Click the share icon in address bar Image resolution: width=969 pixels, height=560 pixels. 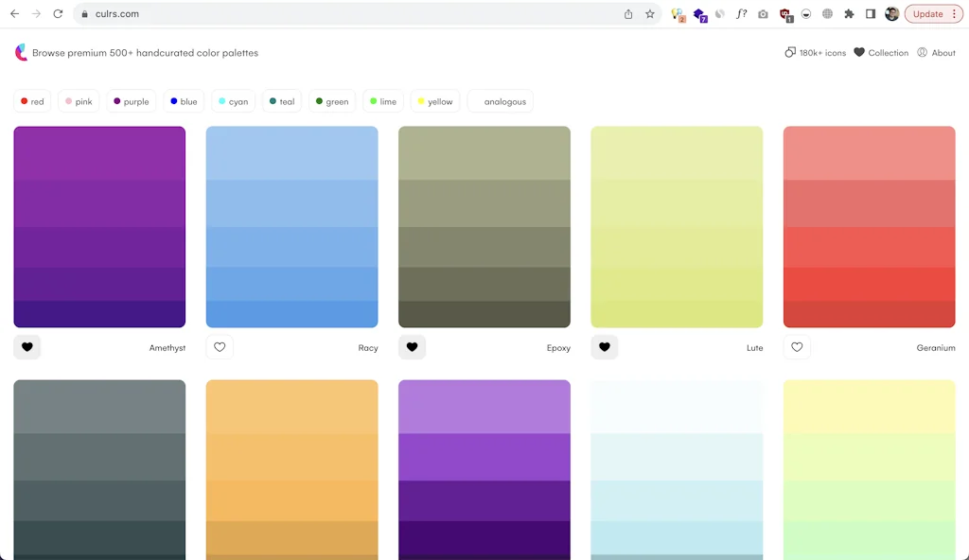point(628,14)
